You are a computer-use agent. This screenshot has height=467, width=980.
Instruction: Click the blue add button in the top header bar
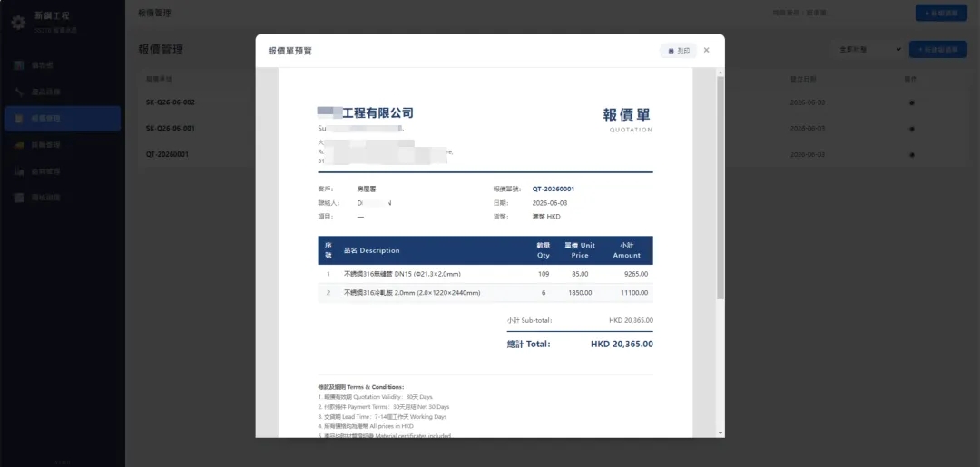[x=941, y=13]
